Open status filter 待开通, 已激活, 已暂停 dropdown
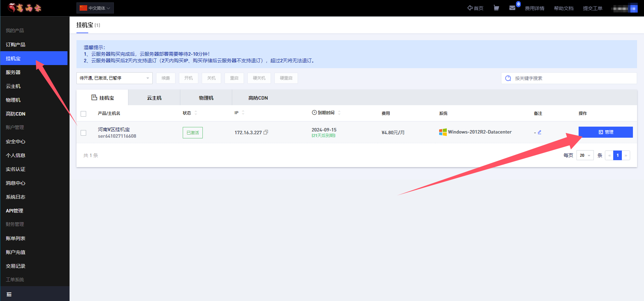 pos(115,78)
